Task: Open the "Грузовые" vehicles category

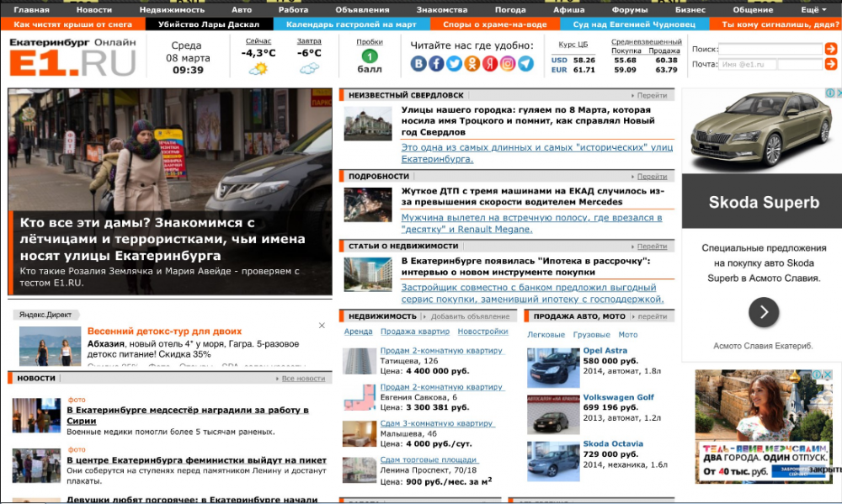Action: point(592,335)
